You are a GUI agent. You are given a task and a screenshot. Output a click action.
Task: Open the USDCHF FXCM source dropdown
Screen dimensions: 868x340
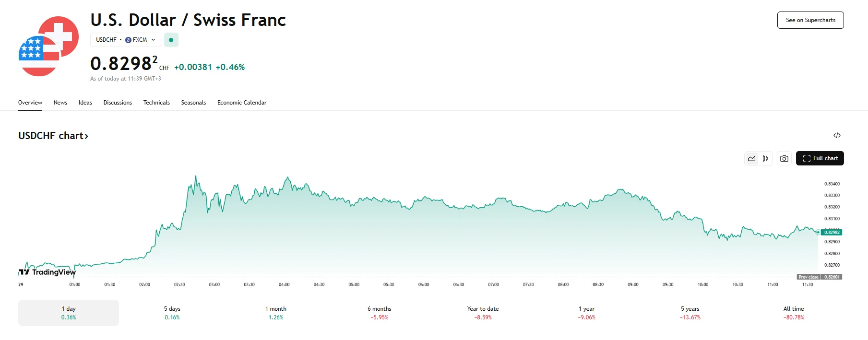pyautogui.click(x=125, y=40)
